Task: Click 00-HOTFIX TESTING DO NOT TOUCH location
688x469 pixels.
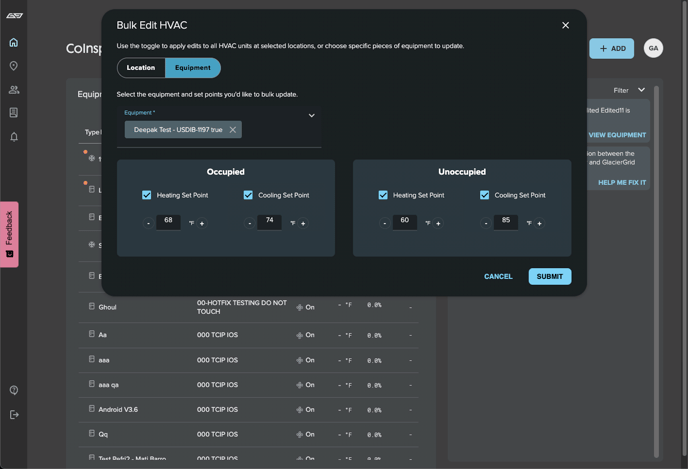Action: [242, 307]
